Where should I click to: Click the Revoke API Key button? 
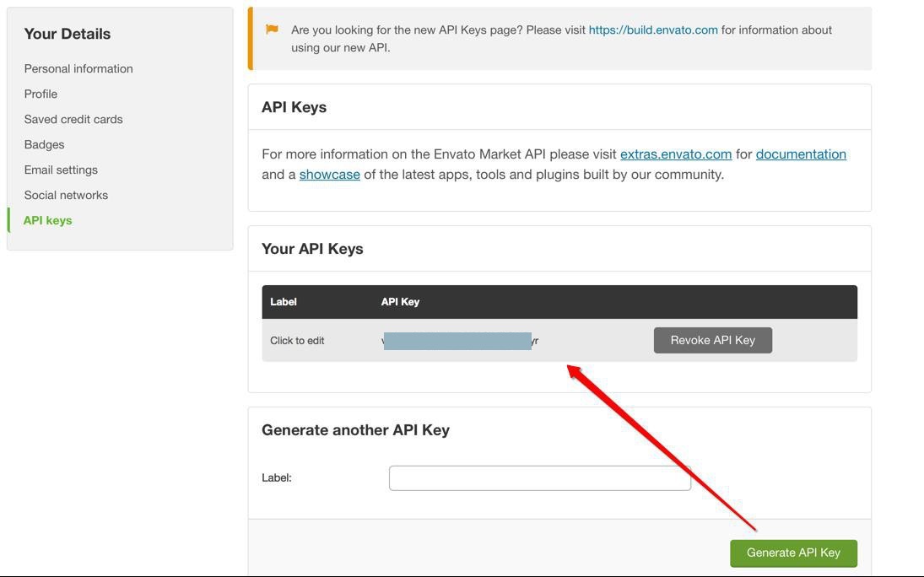[x=712, y=340]
